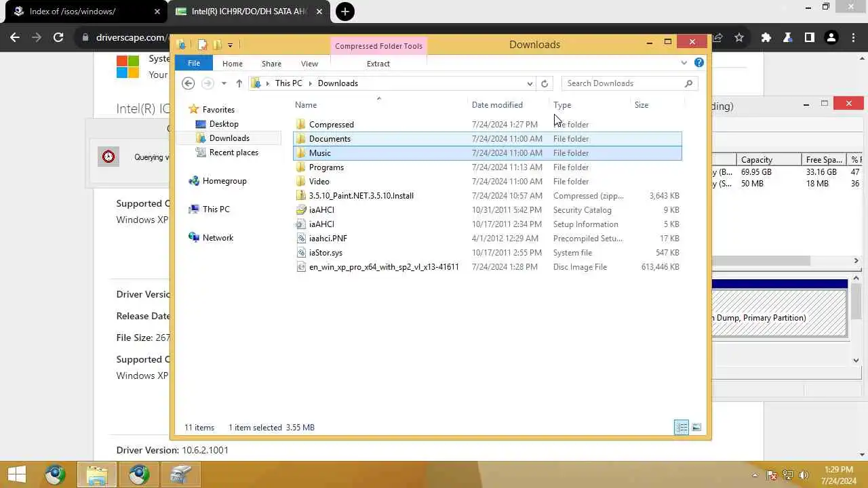Sort by Size column header
The width and height of the screenshot is (868, 488).
click(x=642, y=105)
